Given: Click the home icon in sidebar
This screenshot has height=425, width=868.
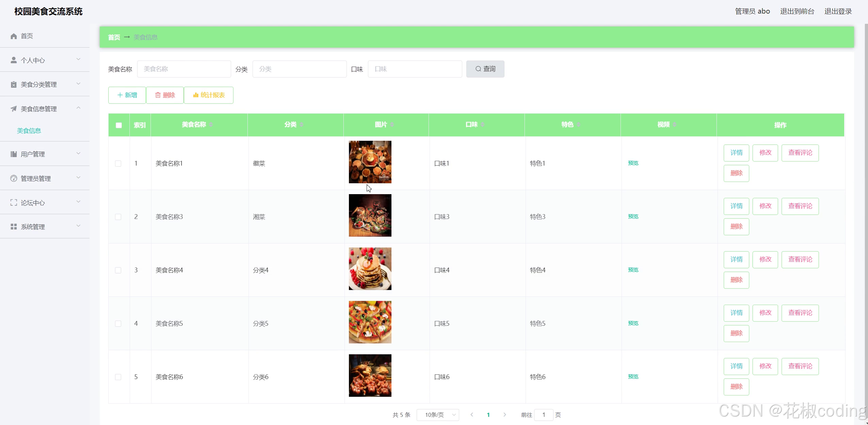Looking at the screenshot, I should (x=14, y=36).
